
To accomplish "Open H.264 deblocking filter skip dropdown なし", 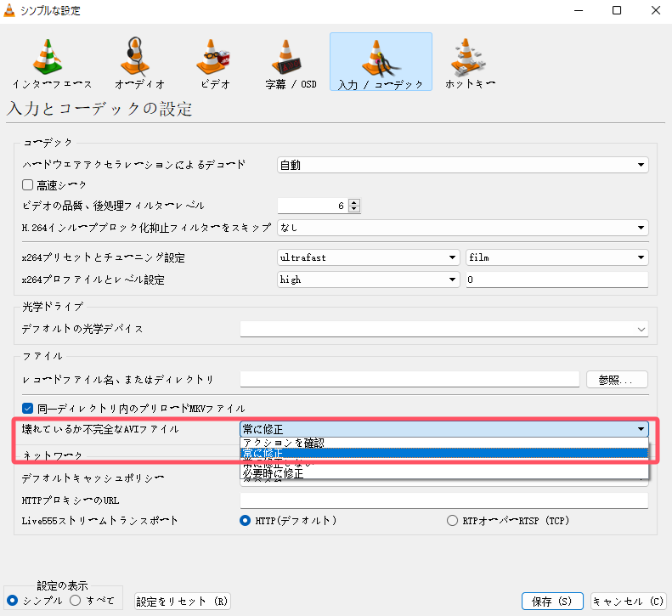I will 463,227.
